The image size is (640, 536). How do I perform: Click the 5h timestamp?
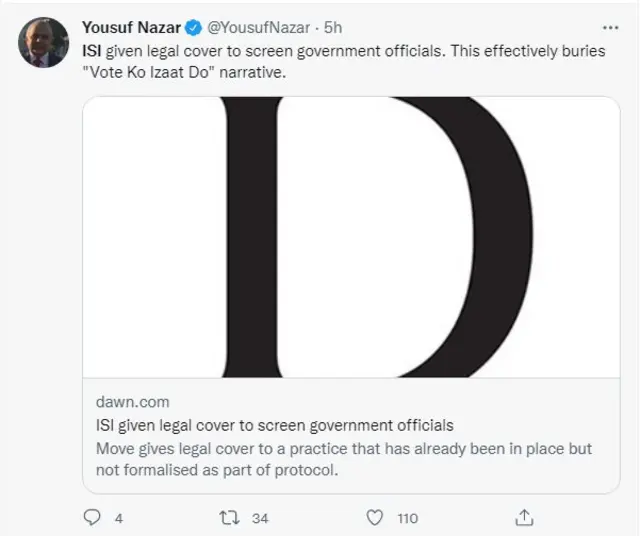click(x=333, y=27)
